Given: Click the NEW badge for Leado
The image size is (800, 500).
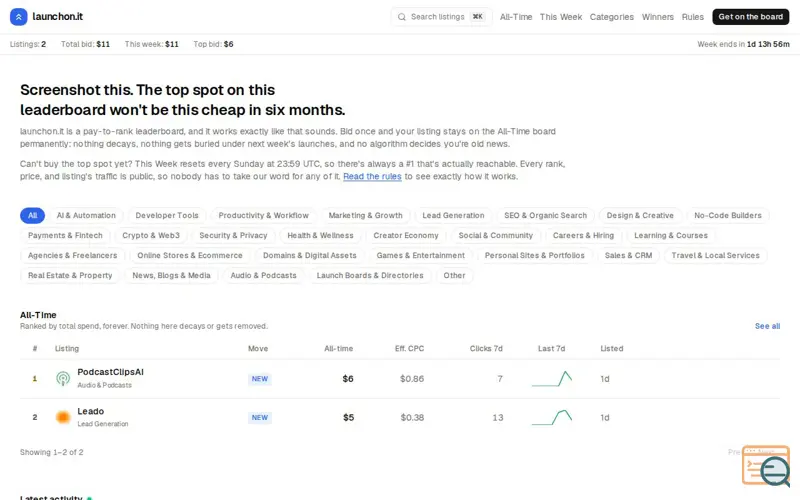Looking at the screenshot, I should [260, 417].
